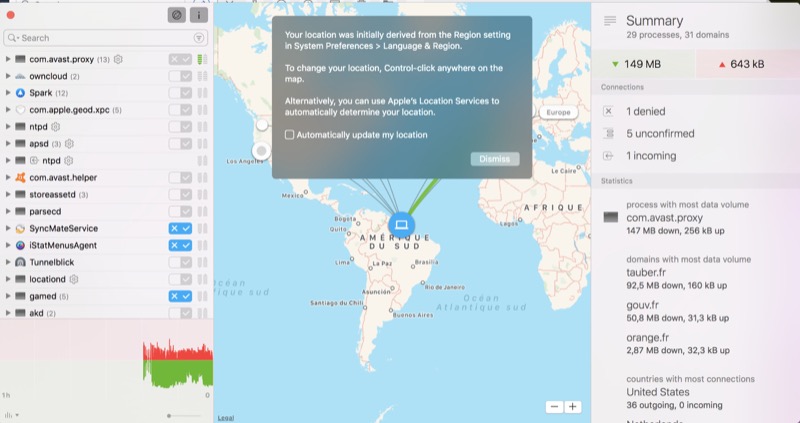Zoom in the map with the plus button
Viewport: 800px width, 423px height.
573,407
